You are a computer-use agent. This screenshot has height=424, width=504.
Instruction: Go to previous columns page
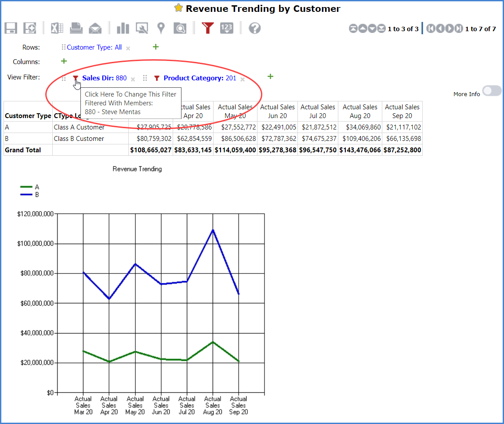pyautogui.click(x=440, y=29)
